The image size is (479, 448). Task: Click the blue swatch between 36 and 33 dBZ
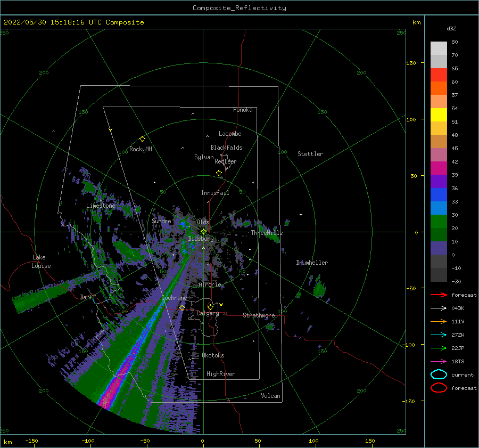[x=439, y=195]
